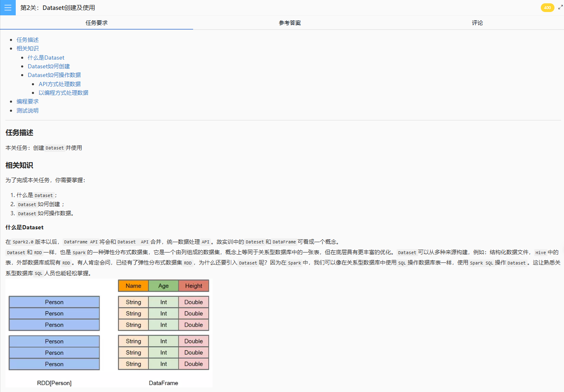Click the red Height header cell
Viewport: 564px width, 392px height.
click(x=194, y=286)
